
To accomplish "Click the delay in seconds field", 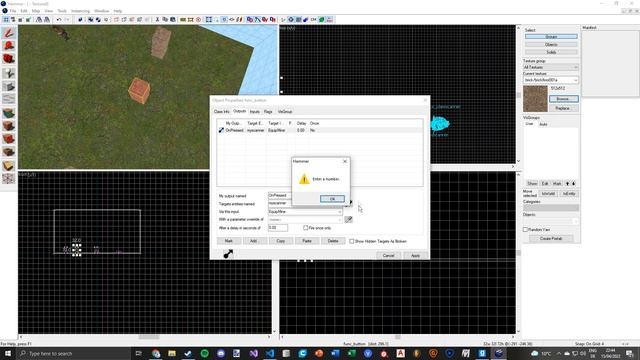I will tap(278, 228).
